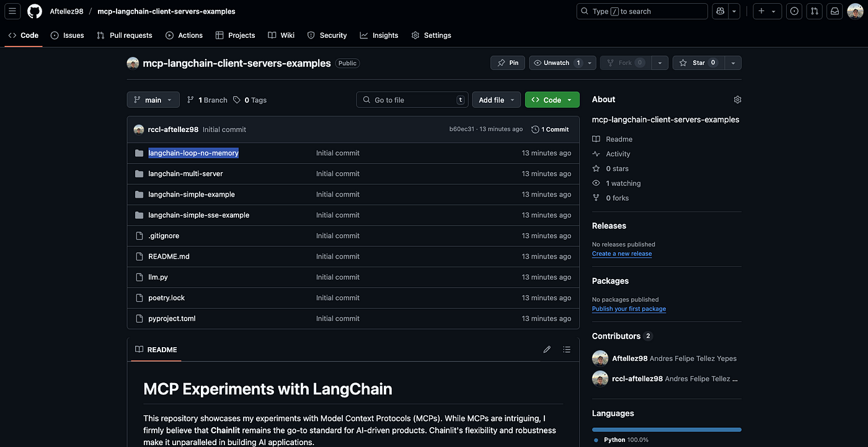
Task: Open the hamburger navigation menu
Action: click(12, 11)
